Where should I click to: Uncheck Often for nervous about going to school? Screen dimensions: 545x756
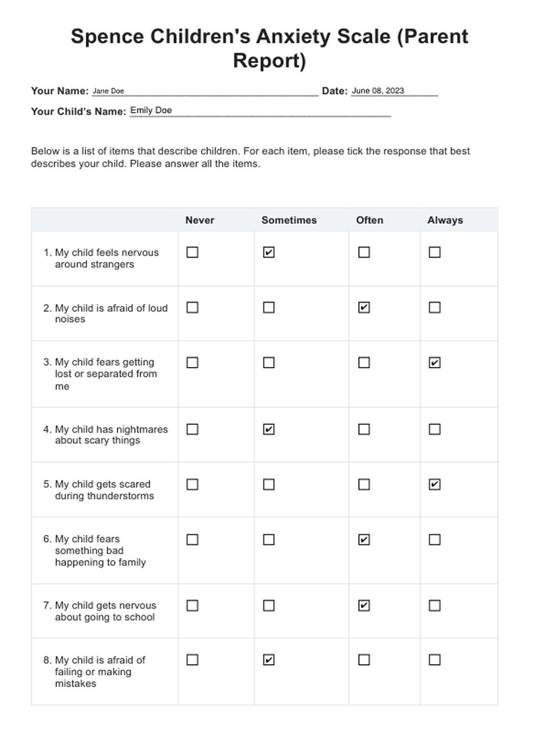364,606
